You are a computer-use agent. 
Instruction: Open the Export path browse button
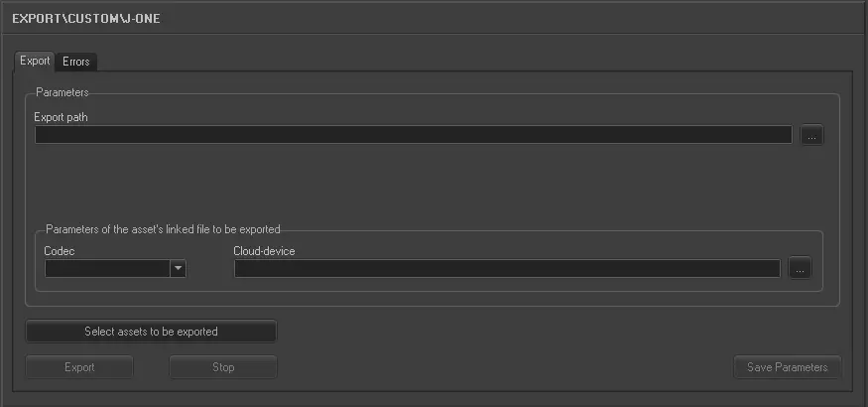811,135
